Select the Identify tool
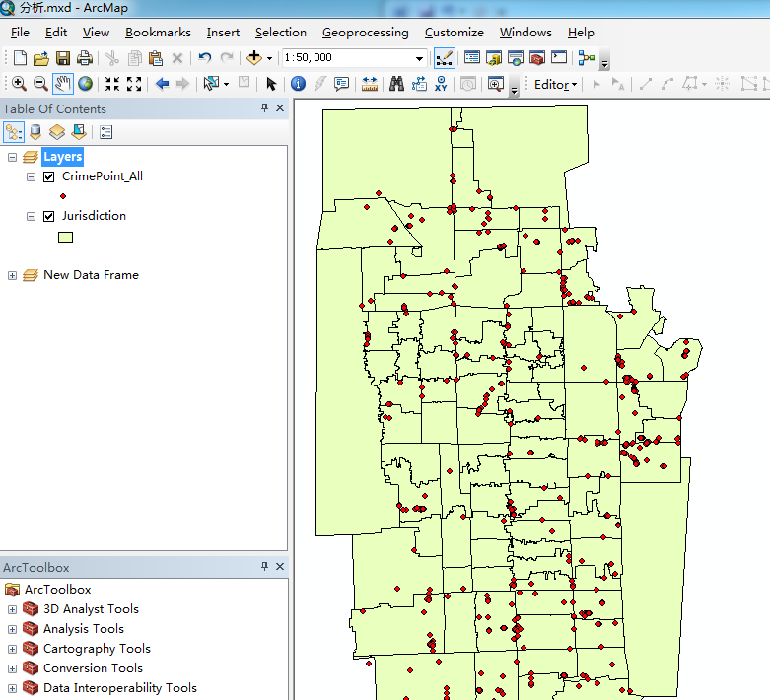770x700 pixels. [x=298, y=85]
